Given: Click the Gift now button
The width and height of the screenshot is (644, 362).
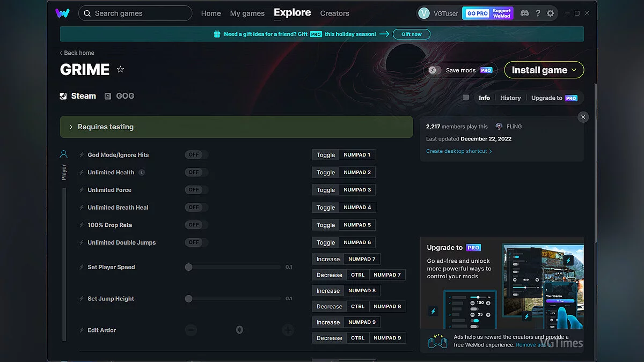Looking at the screenshot, I should click(412, 34).
